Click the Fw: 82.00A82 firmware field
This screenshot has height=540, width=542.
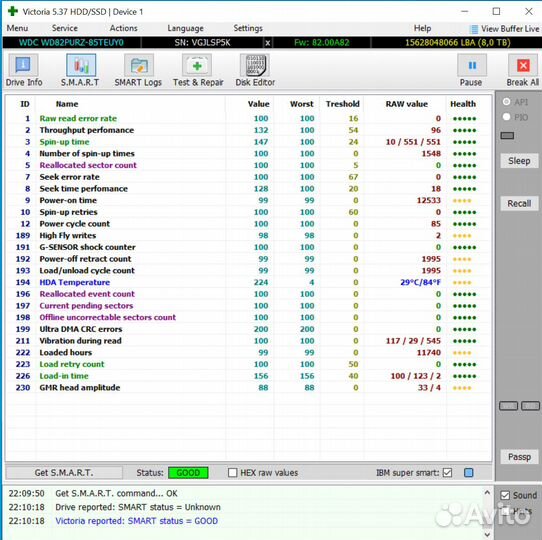click(x=321, y=43)
